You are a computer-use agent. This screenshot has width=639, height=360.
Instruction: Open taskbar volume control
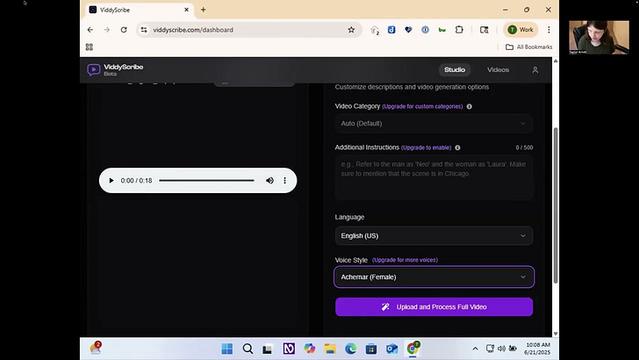[x=502, y=349]
